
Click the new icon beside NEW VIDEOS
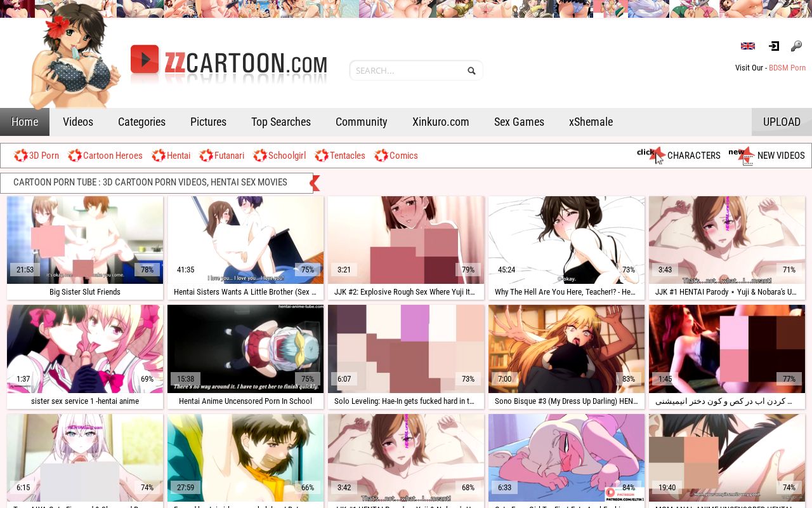pyautogui.click(x=742, y=156)
